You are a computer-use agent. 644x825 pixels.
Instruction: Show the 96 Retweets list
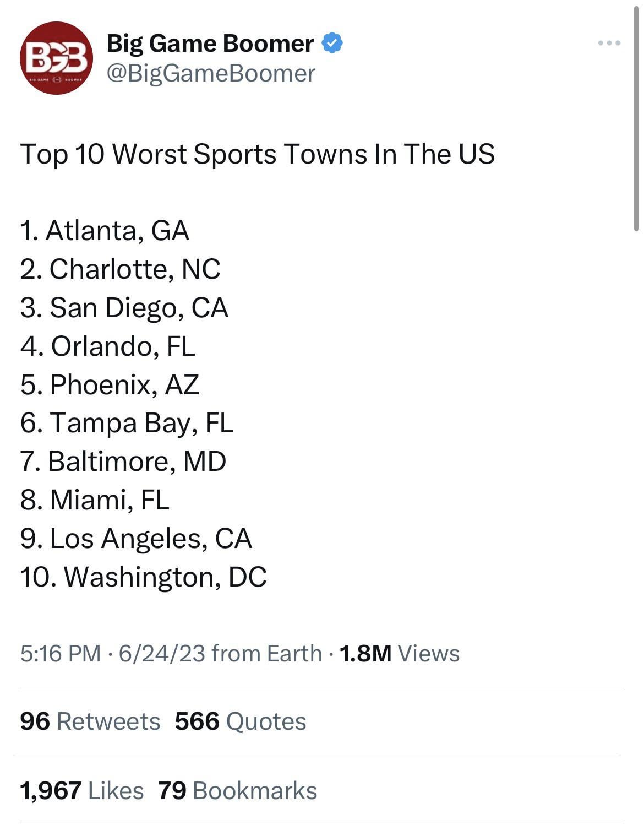point(90,721)
